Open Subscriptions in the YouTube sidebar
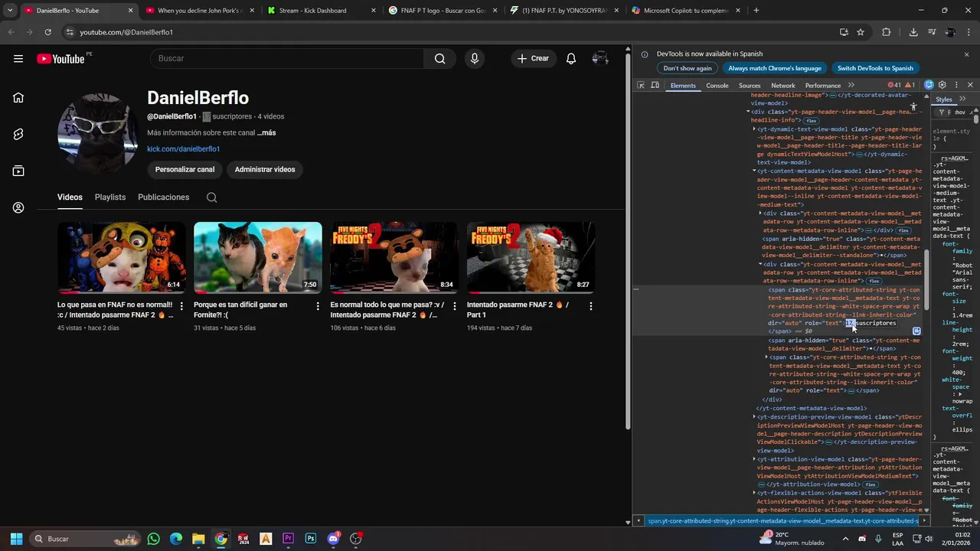This screenshot has height=551, width=980. point(18,171)
